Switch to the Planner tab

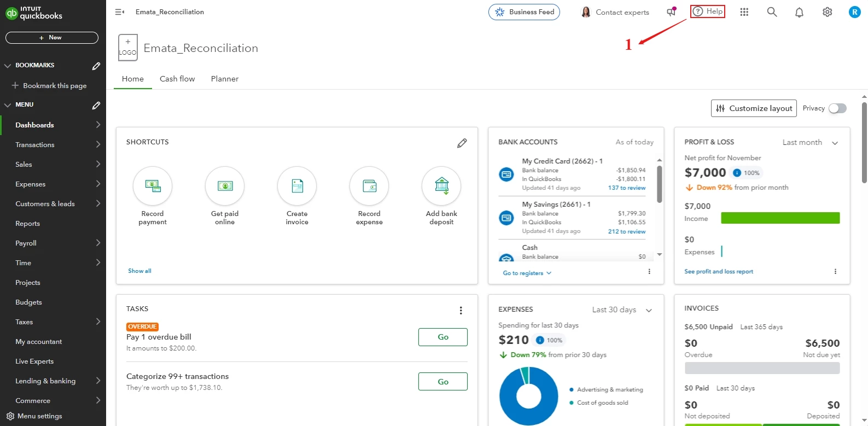[225, 79]
